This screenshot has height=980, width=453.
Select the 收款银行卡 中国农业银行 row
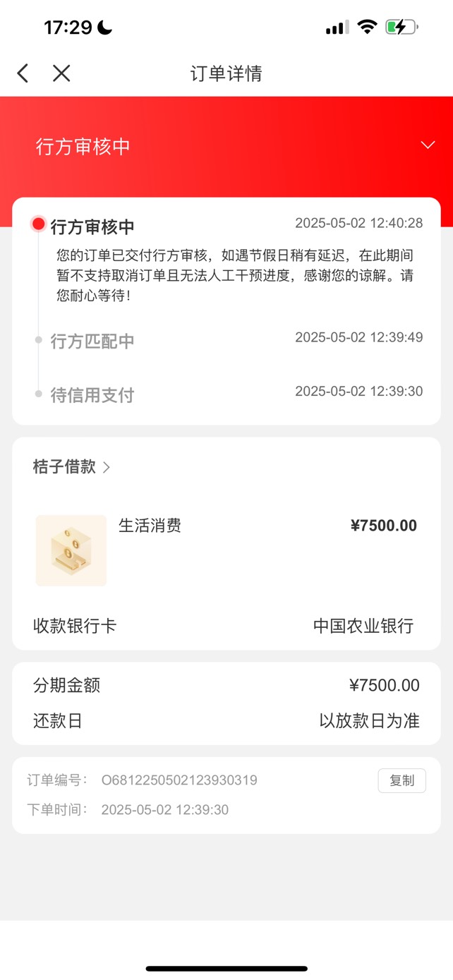tap(226, 626)
